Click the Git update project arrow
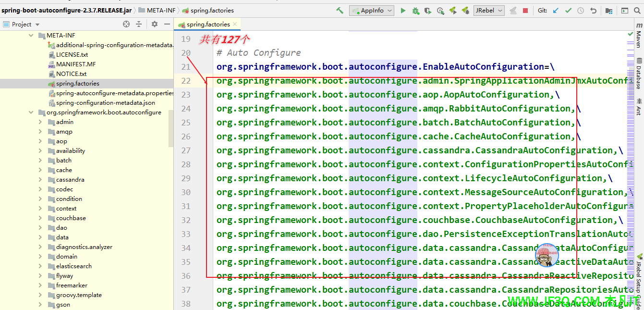644x310 pixels. 556,10
